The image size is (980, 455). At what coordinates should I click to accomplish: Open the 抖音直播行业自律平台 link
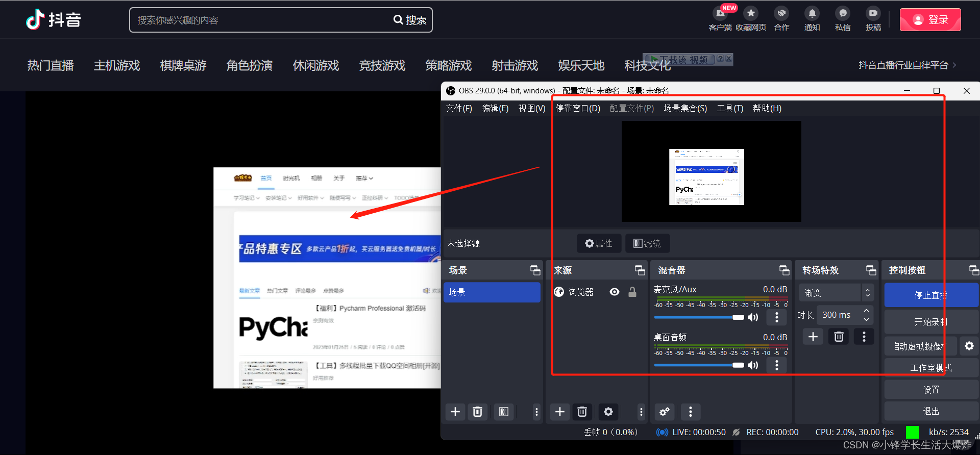pyautogui.click(x=907, y=65)
